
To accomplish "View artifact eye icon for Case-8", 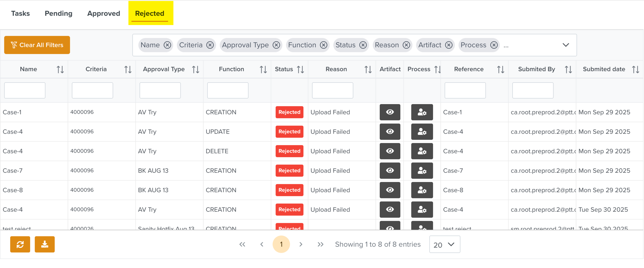I will pyautogui.click(x=390, y=190).
